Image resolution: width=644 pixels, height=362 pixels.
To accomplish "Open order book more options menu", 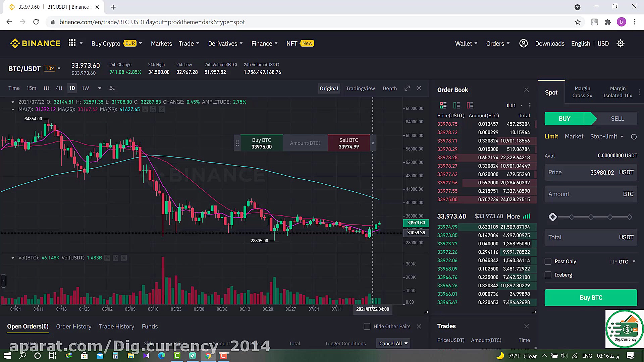I will (x=530, y=105).
